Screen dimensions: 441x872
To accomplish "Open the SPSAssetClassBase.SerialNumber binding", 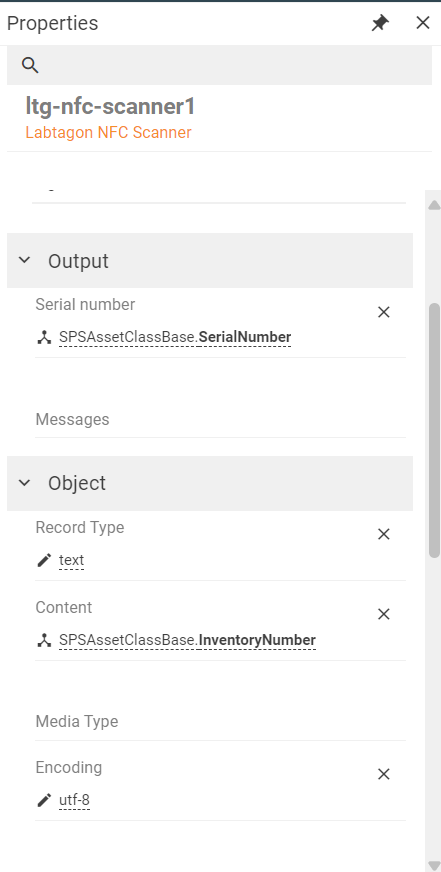I will (175, 337).
